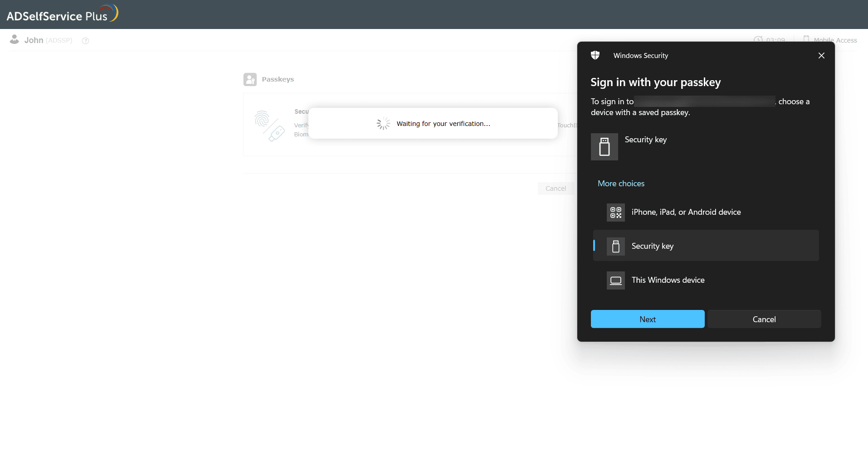Choose This Windows device as passkey source
This screenshot has width=868, height=464.
coord(668,280)
